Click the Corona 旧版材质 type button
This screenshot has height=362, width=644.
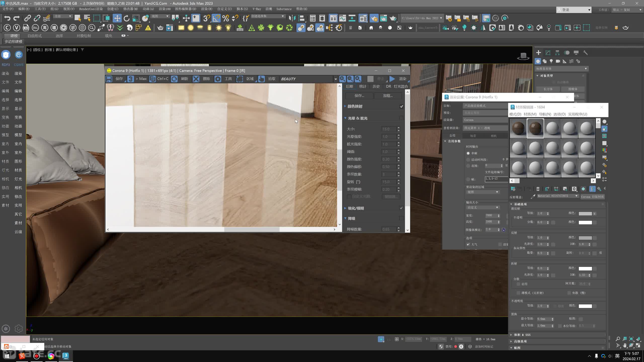(x=592, y=197)
